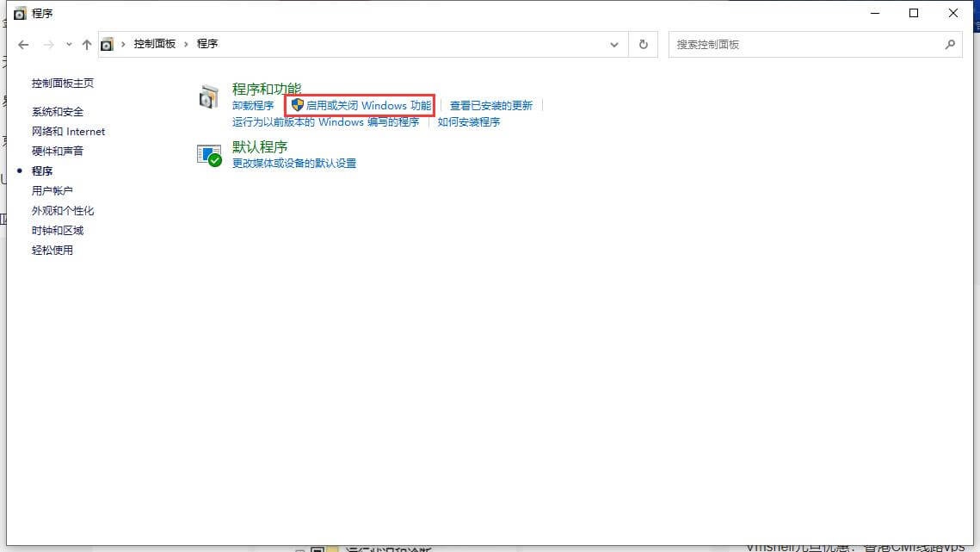Click the Back arrow navigation button
Image resolution: width=980 pixels, height=552 pixels.
tap(23, 45)
